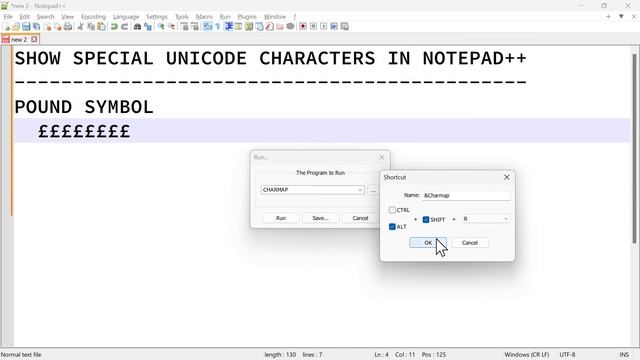The image size is (640, 360).
Task: Print the document using the printer icon
Action: [68, 27]
